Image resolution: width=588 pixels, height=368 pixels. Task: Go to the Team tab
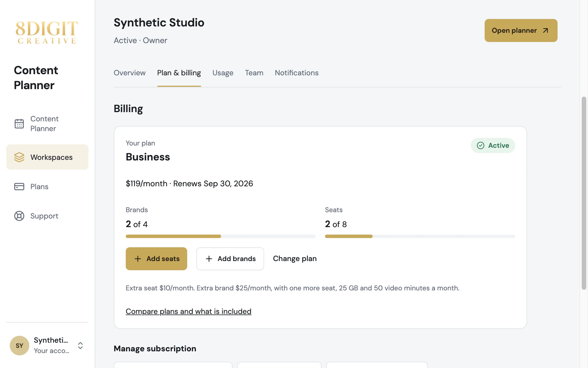click(254, 73)
